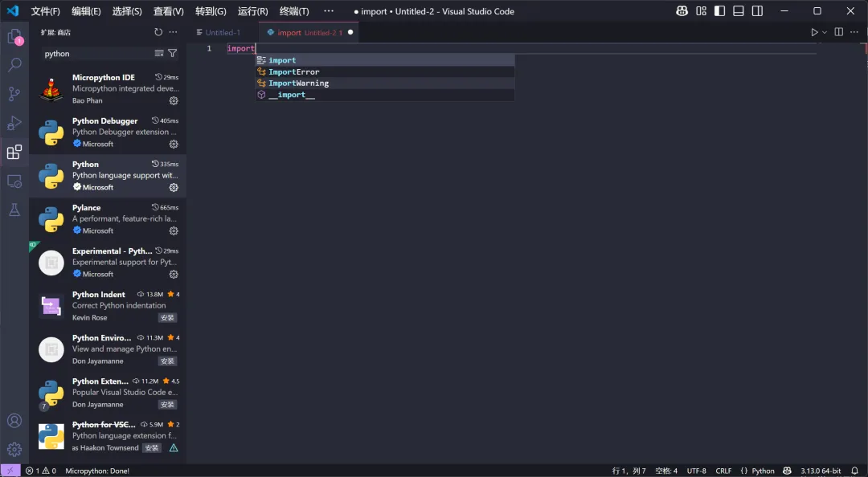
Task: Open the Copilot chat icon in title bar
Action: pos(682,11)
